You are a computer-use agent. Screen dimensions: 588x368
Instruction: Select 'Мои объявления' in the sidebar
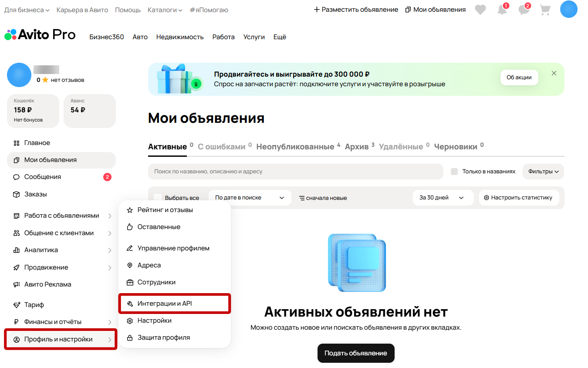tap(61, 160)
